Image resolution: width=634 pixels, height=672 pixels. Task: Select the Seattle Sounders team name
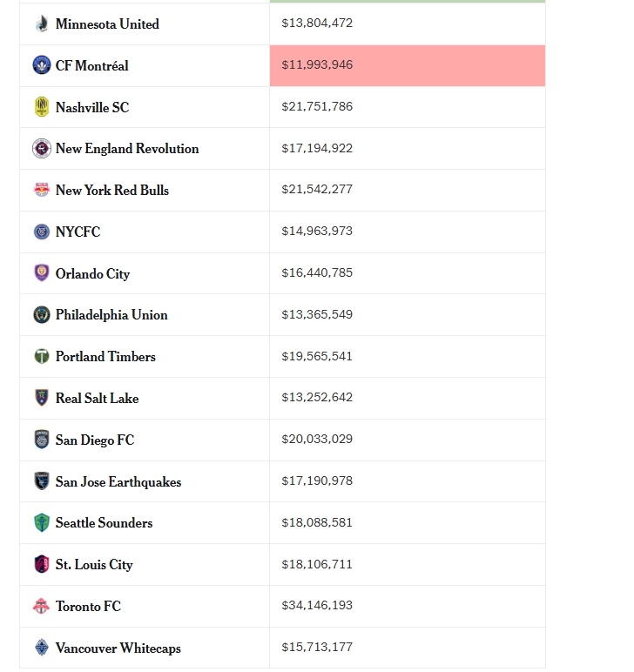pyautogui.click(x=104, y=523)
